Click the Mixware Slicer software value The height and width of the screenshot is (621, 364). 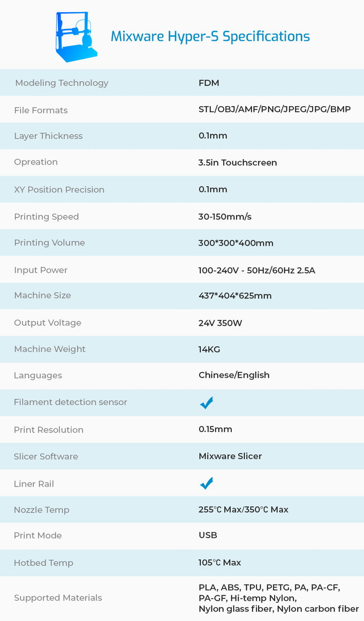[x=230, y=456]
